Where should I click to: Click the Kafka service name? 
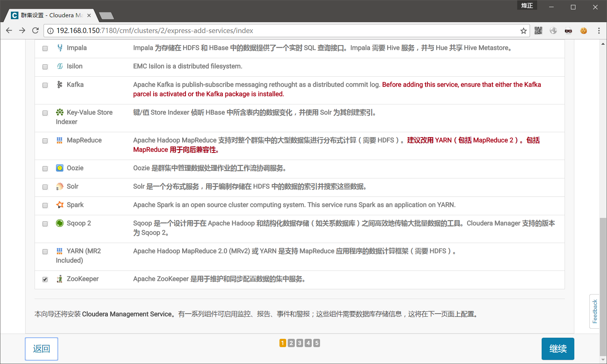point(75,85)
